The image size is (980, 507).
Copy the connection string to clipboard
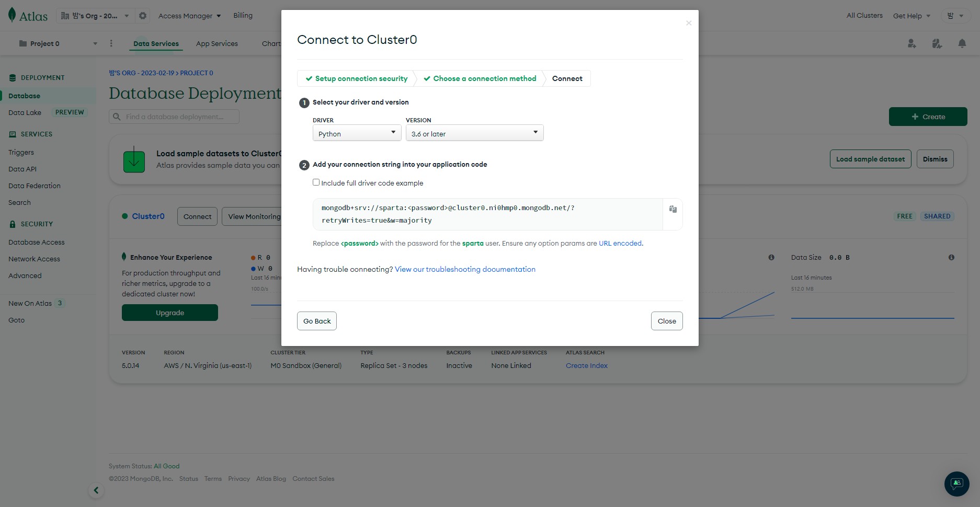673,209
